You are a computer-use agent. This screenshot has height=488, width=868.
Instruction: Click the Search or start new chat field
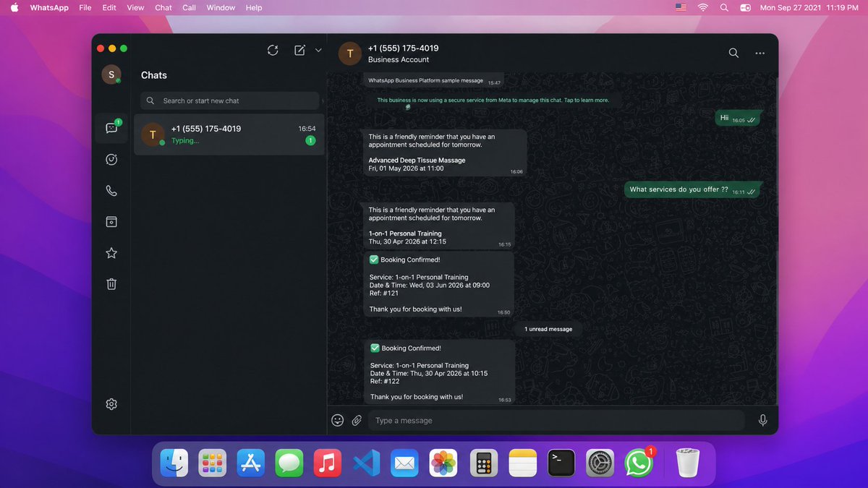pos(230,100)
